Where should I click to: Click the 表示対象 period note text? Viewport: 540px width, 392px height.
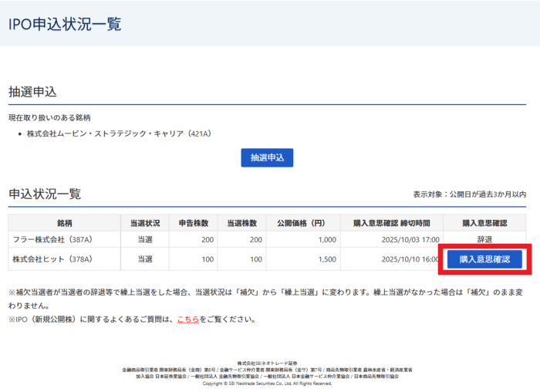469,194
